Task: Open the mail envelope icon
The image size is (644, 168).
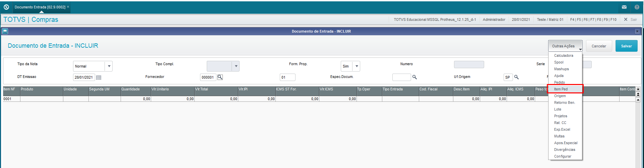Action: point(624,7)
